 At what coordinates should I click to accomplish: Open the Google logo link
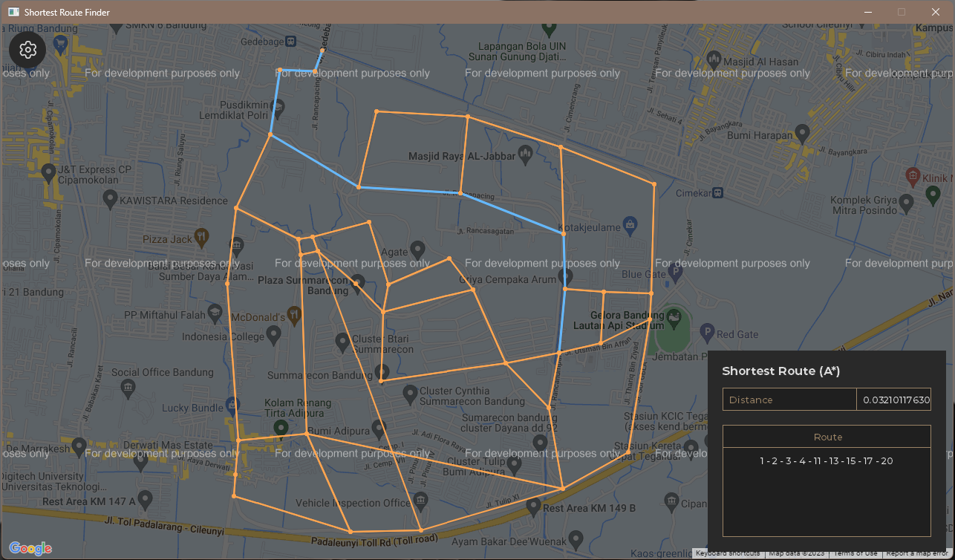pyautogui.click(x=30, y=548)
